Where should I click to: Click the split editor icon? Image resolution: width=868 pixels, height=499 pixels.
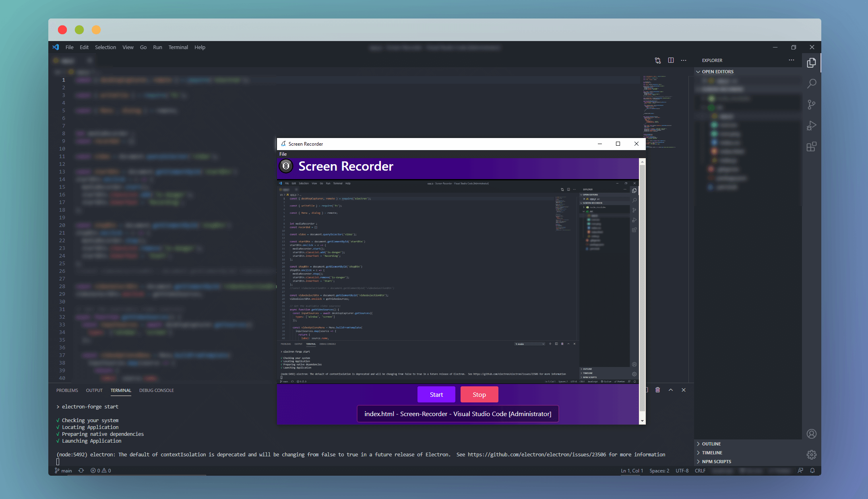[671, 60]
